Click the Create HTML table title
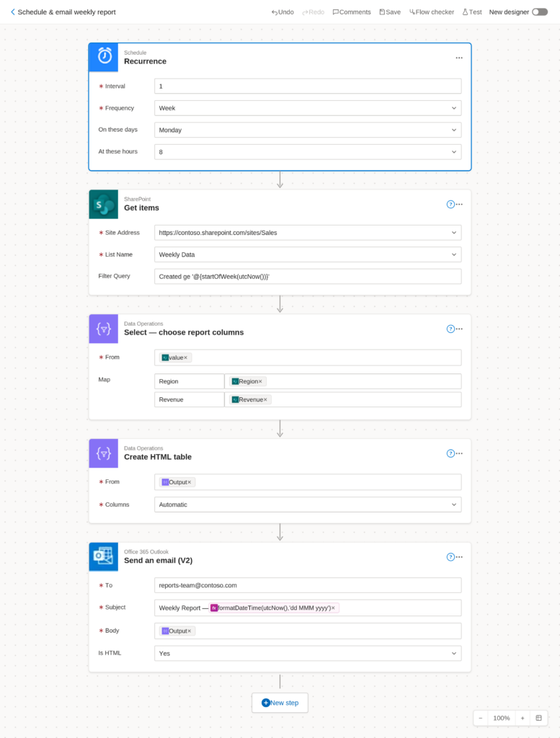The height and width of the screenshot is (738, 560). (158, 457)
